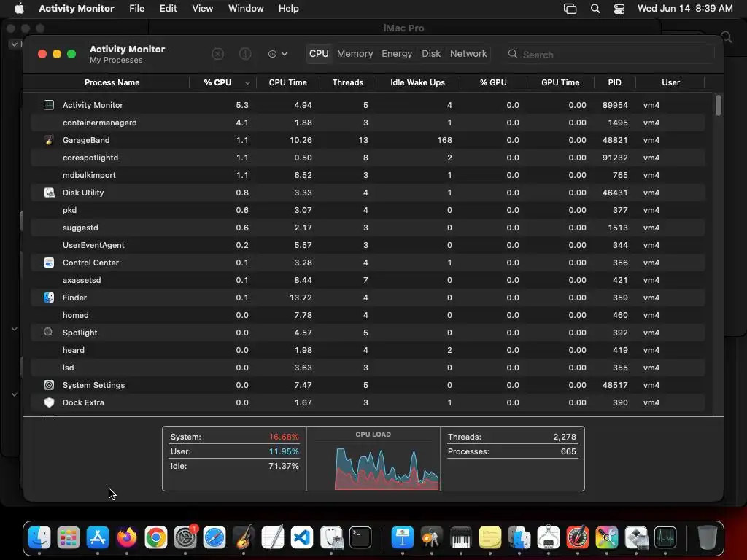The width and height of the screenshot is (747, 560).
Task: Sort by the GPU Time column header
Action: pyautogui.click(x=560, y=82)
